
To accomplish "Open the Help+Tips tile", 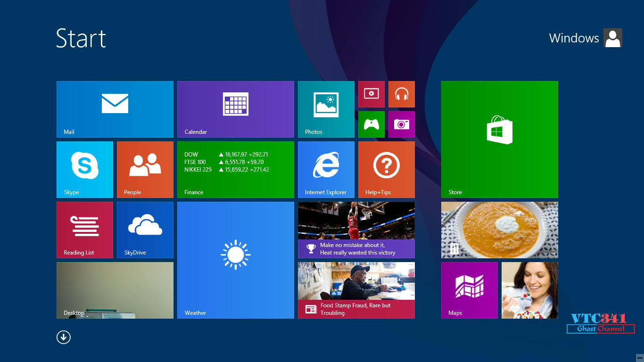I will 387,170.
